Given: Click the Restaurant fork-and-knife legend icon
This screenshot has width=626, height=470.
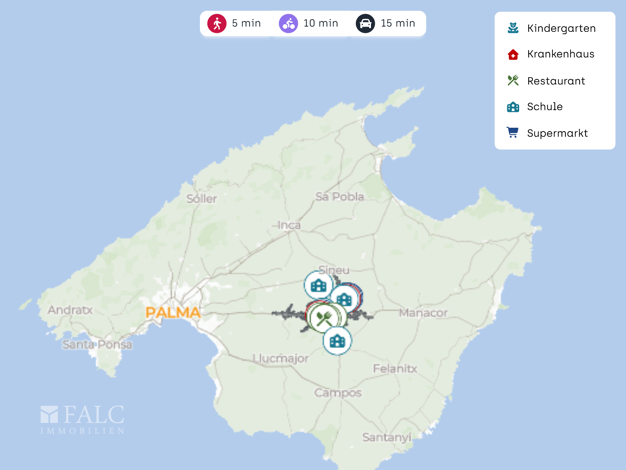Looking at the screenshot, I should coord(513,80).
